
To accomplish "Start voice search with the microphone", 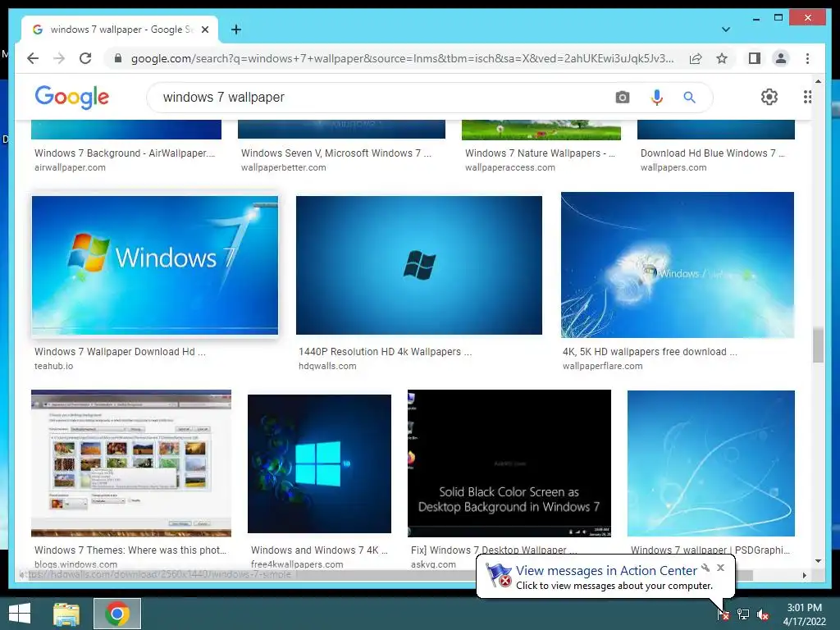I will pyautogui.click(x=656, y=97).
